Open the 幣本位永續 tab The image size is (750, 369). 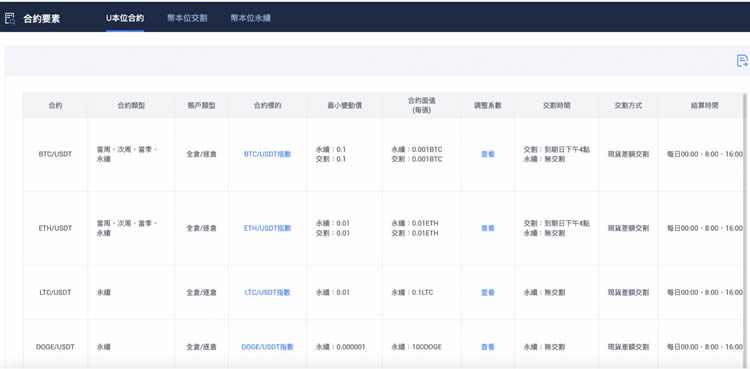coord(250,18)
